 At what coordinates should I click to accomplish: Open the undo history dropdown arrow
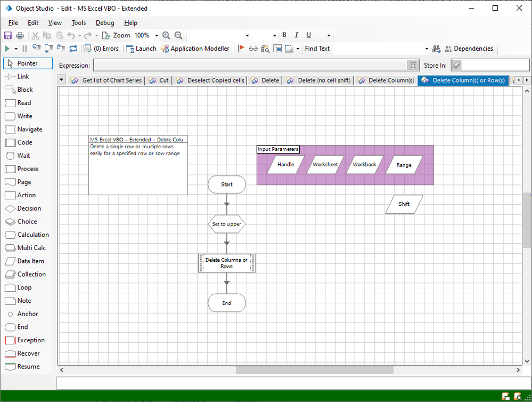coord(80,35)
